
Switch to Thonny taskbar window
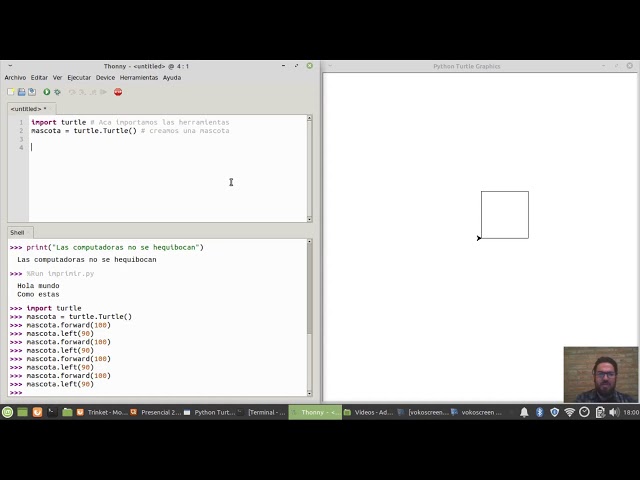(x=315, y=412)
